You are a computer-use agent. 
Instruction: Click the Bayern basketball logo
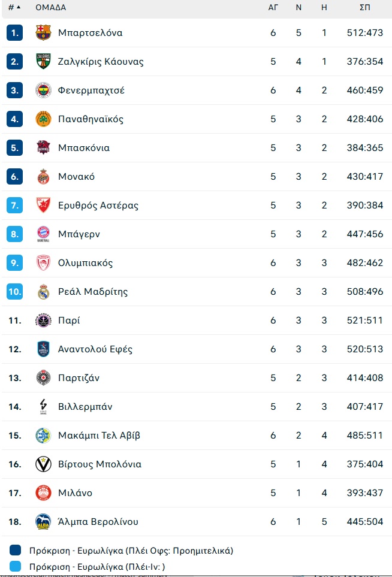coord(43,234)
